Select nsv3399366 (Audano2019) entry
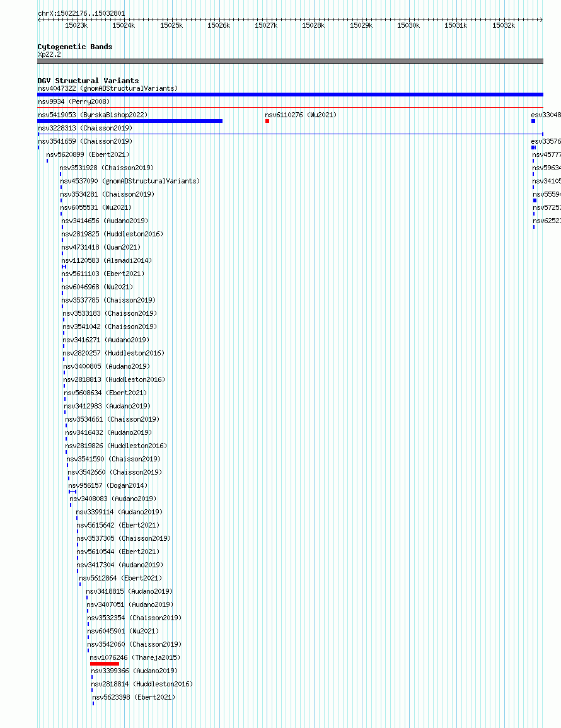Image resolution: width=561 pixels, height=728 pixels. pyautogui.click(x=134, y=671)
